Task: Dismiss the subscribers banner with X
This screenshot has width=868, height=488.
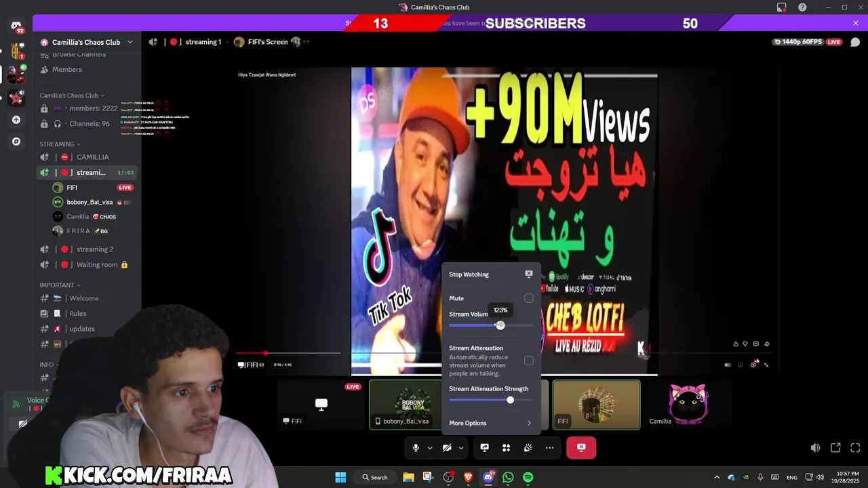Action: (x=856, y=23)
